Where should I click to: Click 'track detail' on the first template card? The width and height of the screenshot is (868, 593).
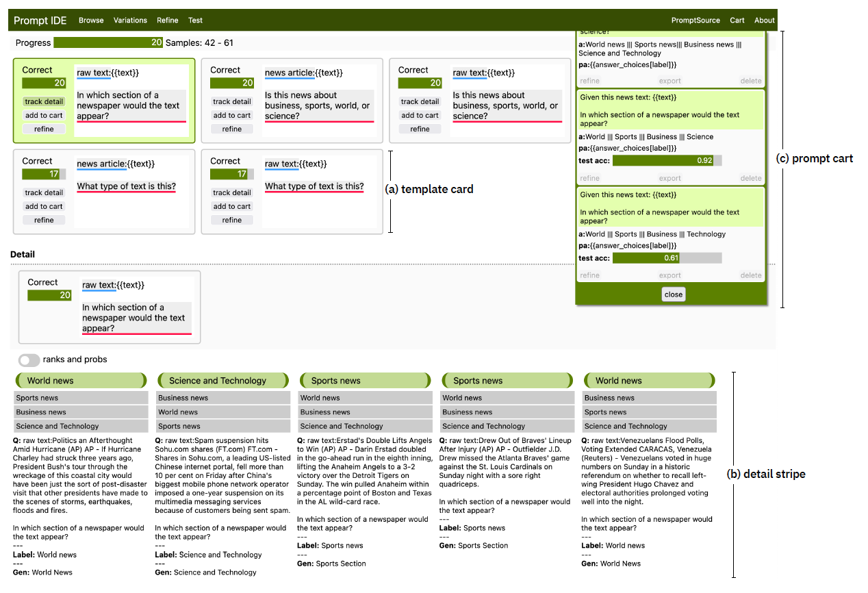(x=43, y=101)
